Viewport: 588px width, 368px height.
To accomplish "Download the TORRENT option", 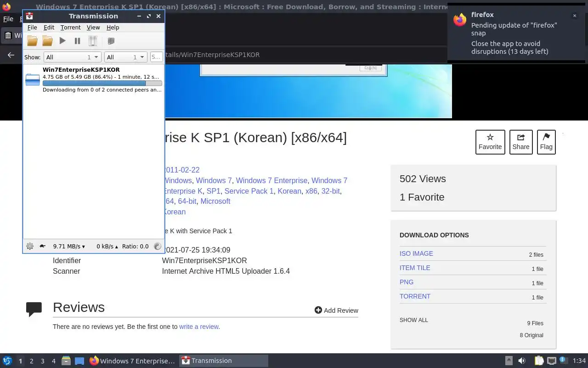I will click(415, 296).
